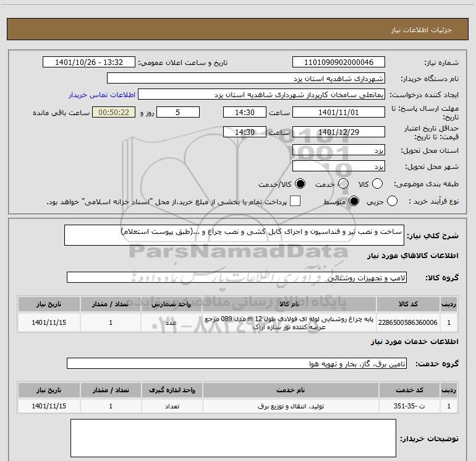
Task: Click the remaining days field showing 5
Action: [x=178, y=112]
